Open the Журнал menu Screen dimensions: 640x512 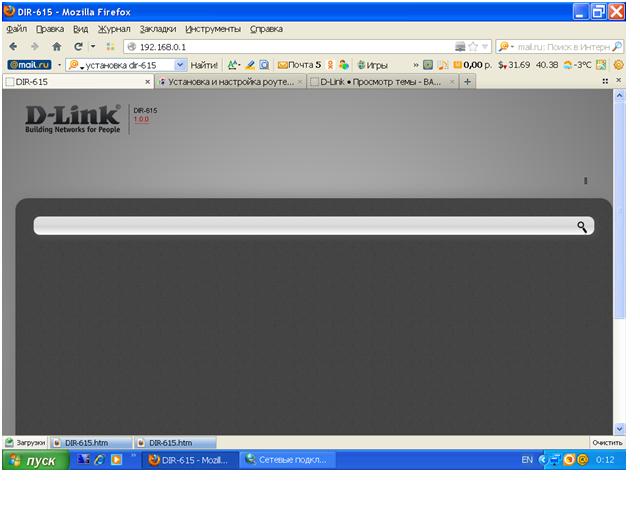[114, 29]
